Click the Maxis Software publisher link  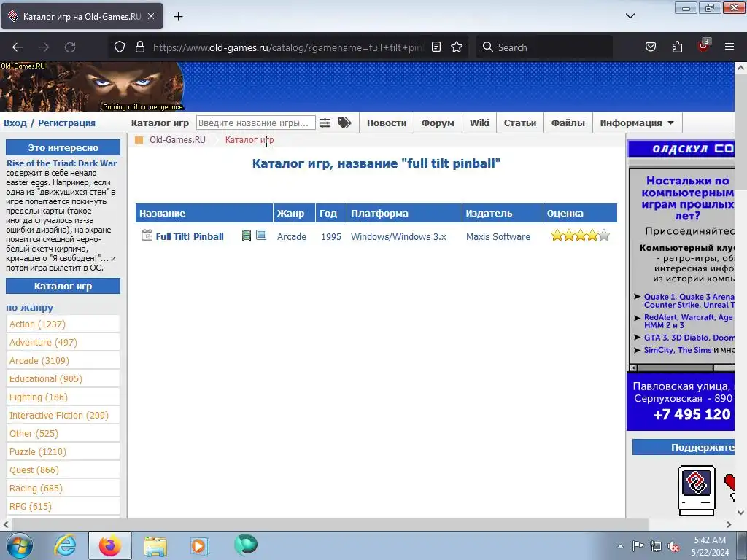click(498, 237)
